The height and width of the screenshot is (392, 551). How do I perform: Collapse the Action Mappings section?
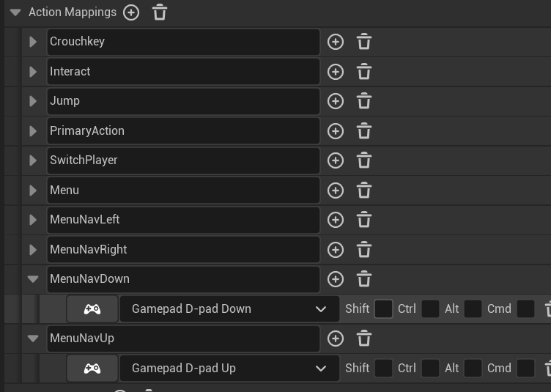click(15, 12)
